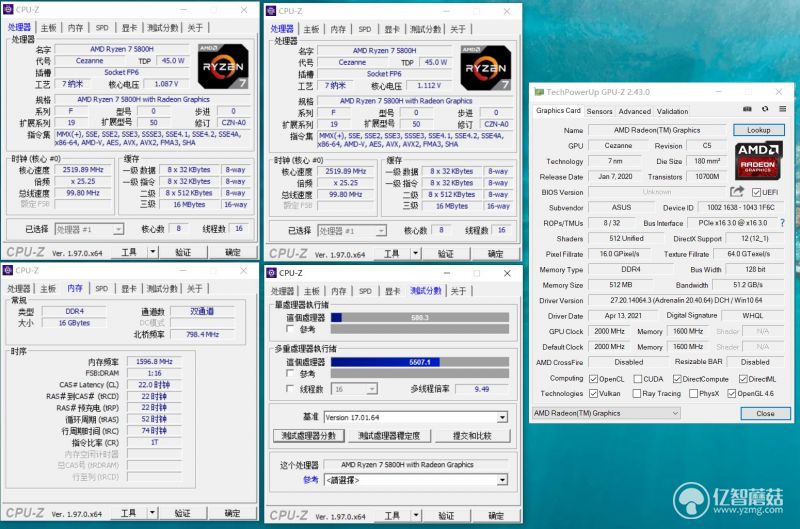800x529 pixels.
Task: Switch to Sensors tab in GPU-Z
Action: click(x=599, y=111)
